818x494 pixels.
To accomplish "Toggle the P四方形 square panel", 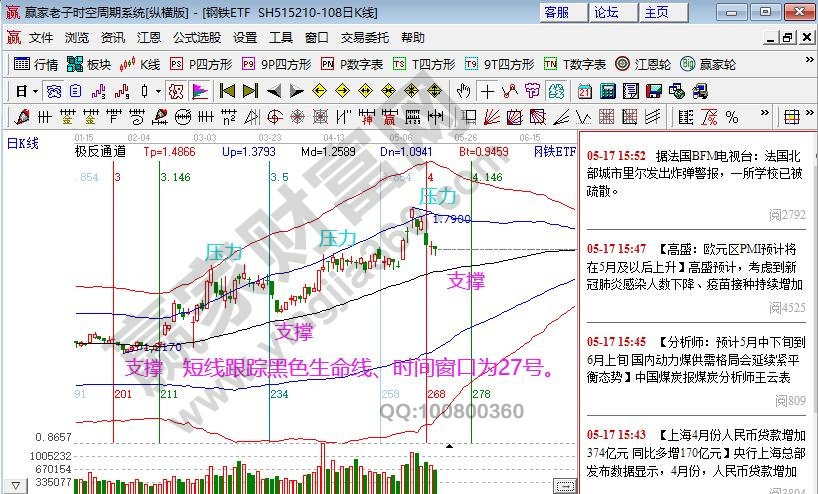I will pyautogui.click(x=202, y=64).
